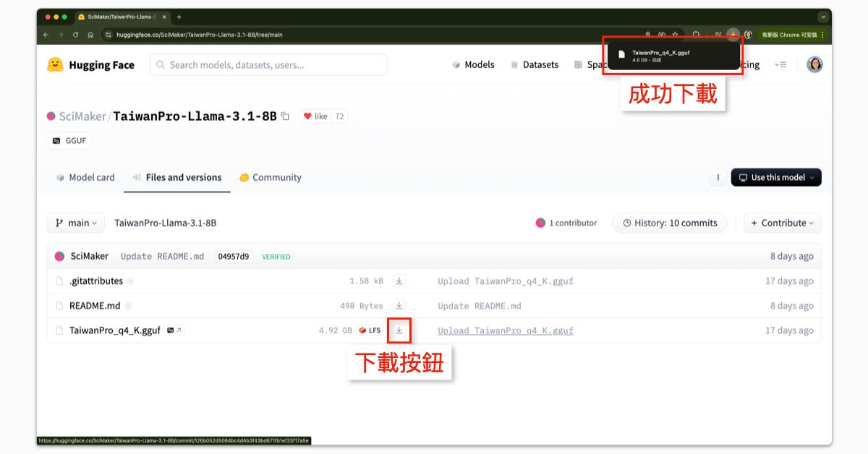Open underlined Upload TaiwanPro_q4_K.gguf commit on gguf row

click(506, 330)
